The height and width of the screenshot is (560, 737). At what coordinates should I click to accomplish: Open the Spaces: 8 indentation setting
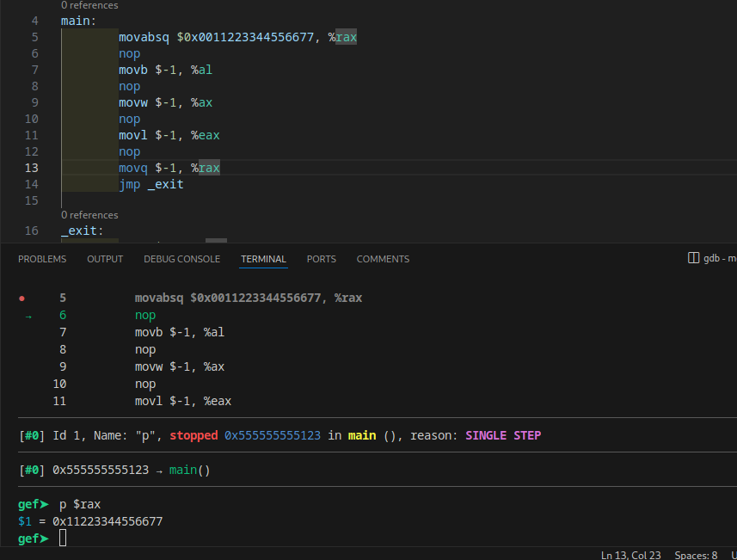(x=696, y=555)
